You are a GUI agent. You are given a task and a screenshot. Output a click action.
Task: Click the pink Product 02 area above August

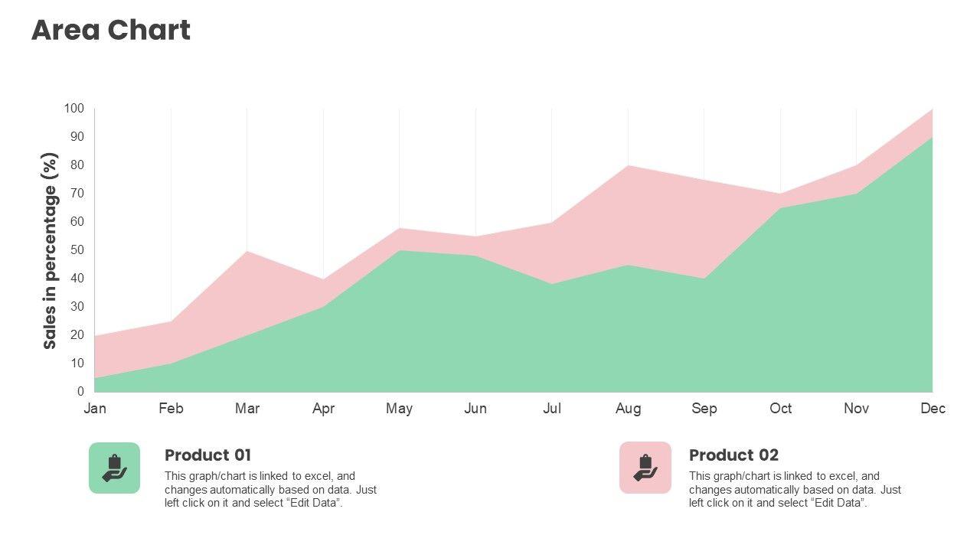point(629,214)
